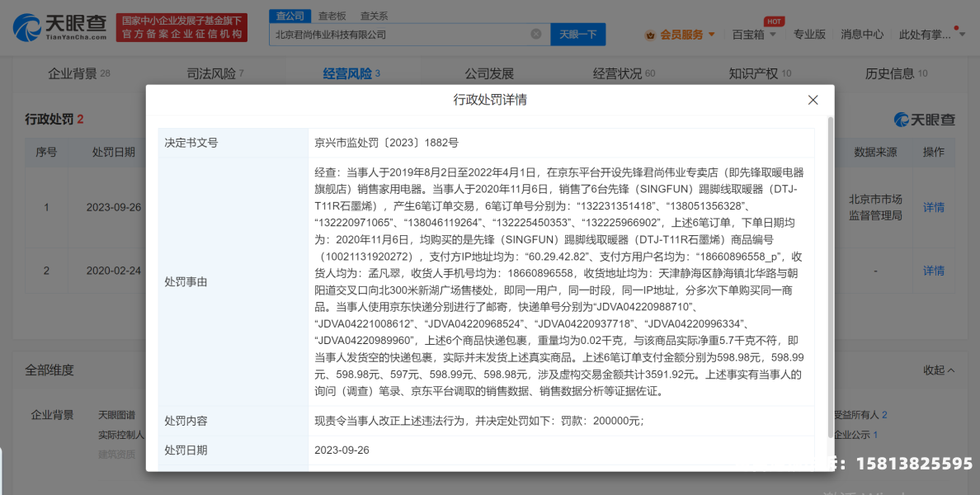
Task: Open 详情 for the 2023-09-26 penalty row
Action: pyautogui.click(x=933, y=207)
